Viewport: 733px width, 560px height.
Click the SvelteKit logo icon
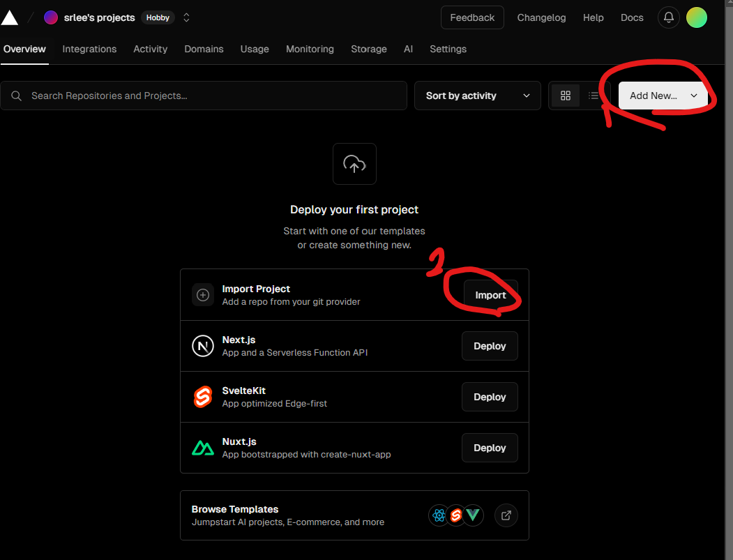point(203,397)
